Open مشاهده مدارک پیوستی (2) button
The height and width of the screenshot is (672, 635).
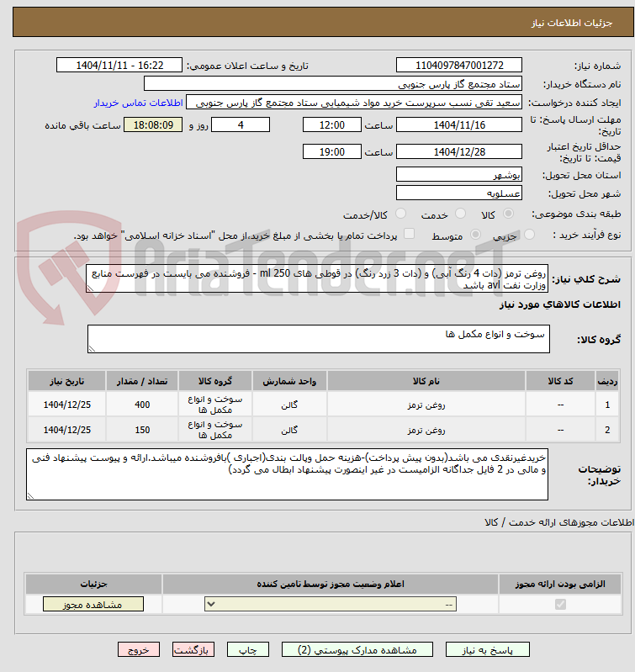pyautogui.click(x=357, y=650)
